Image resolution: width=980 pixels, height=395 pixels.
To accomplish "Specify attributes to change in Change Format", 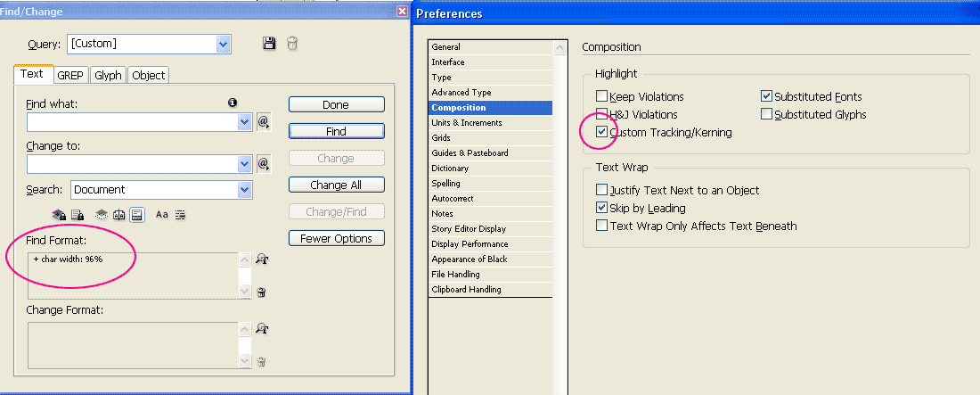I will pos(262,329).
